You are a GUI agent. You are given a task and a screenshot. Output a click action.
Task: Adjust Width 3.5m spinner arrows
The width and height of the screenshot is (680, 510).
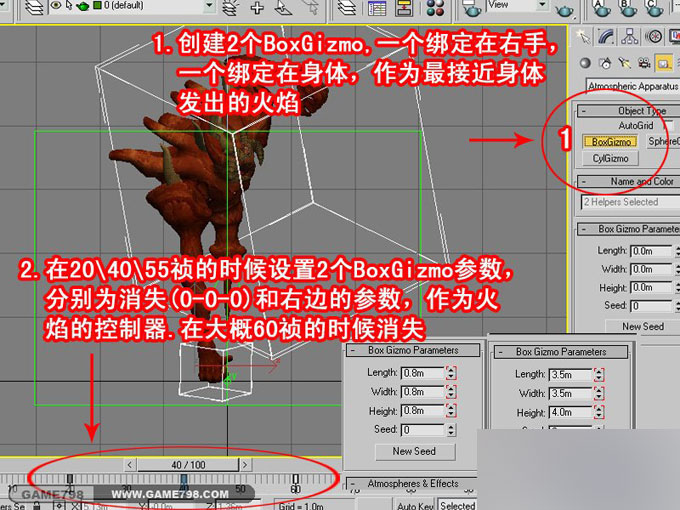pos(599,394)
